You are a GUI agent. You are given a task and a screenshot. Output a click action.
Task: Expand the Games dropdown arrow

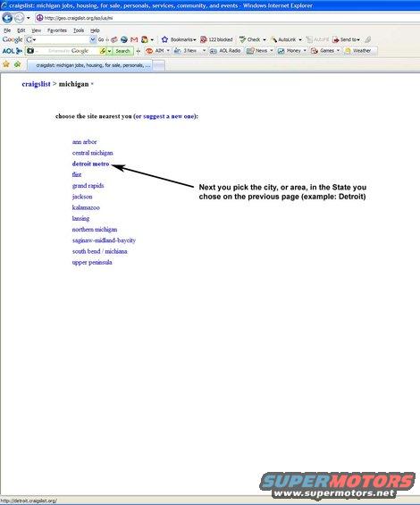click(x=338, y=51)
